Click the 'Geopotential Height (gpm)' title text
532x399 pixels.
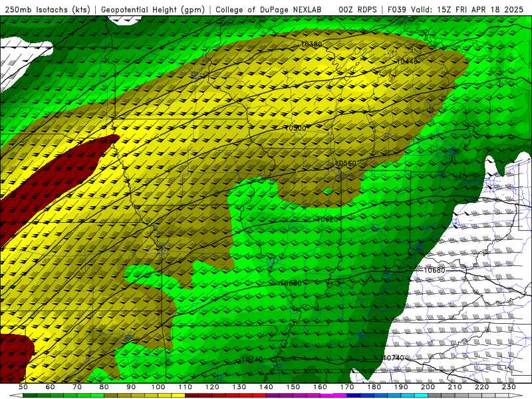tap(153, 9)
